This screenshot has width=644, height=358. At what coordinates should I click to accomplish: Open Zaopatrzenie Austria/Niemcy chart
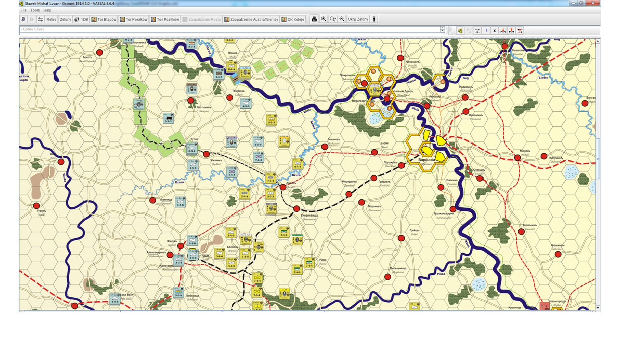pos(251,19)
